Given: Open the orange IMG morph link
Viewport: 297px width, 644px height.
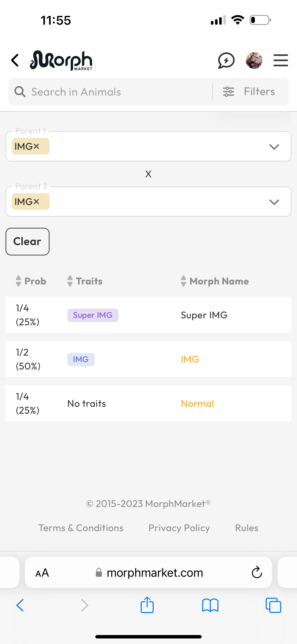Looking at the screenshot, I should pos(190,359).
